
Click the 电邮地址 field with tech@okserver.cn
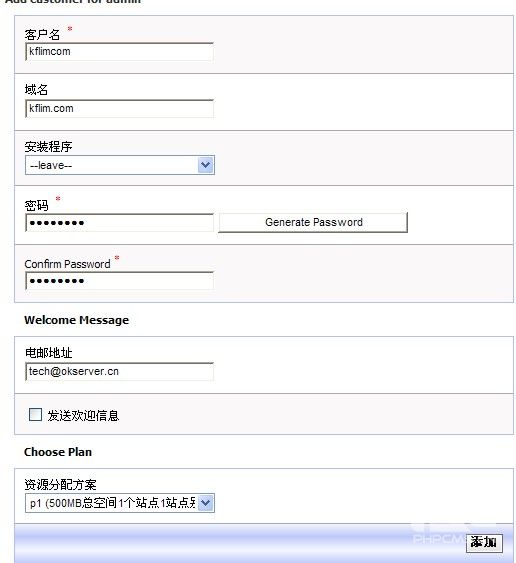[120, 371]
